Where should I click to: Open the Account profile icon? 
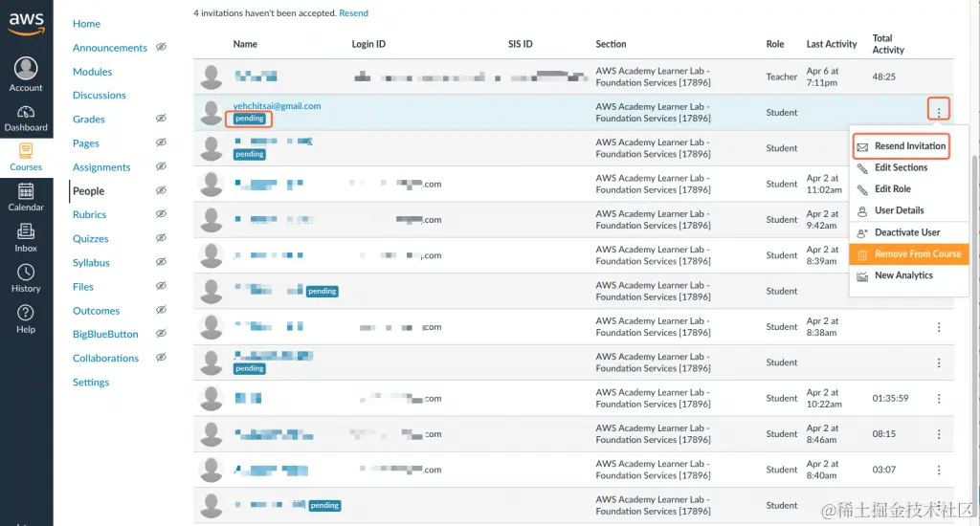coord(26,68)
